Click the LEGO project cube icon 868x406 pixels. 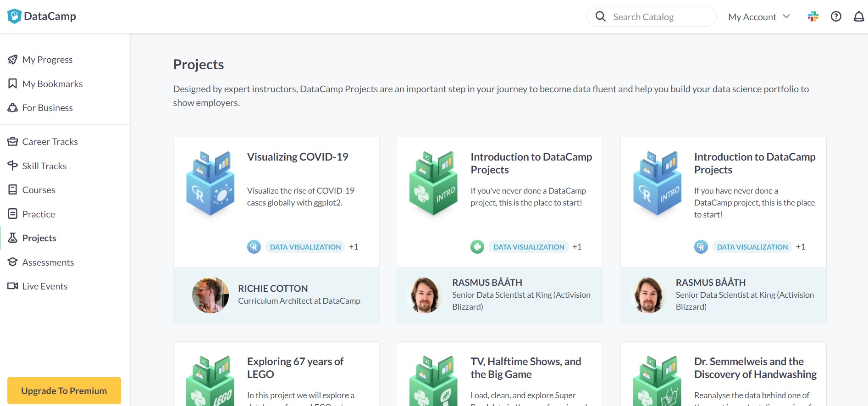pos(210,381)
